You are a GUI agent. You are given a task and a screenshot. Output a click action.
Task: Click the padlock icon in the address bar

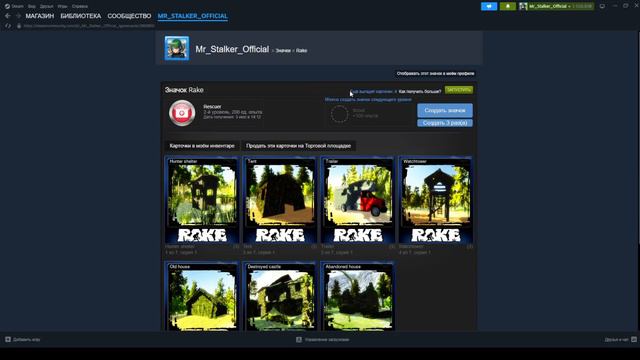click(19, 26)
